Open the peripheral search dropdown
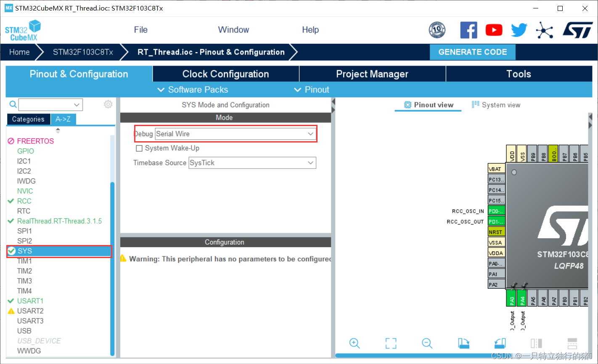 pos(77,105)
